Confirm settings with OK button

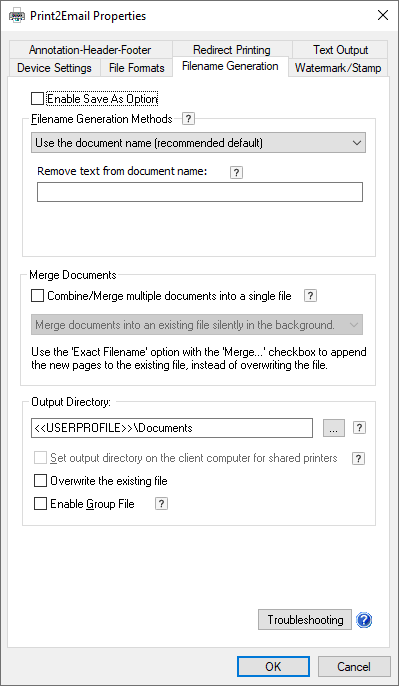(273, 666)
